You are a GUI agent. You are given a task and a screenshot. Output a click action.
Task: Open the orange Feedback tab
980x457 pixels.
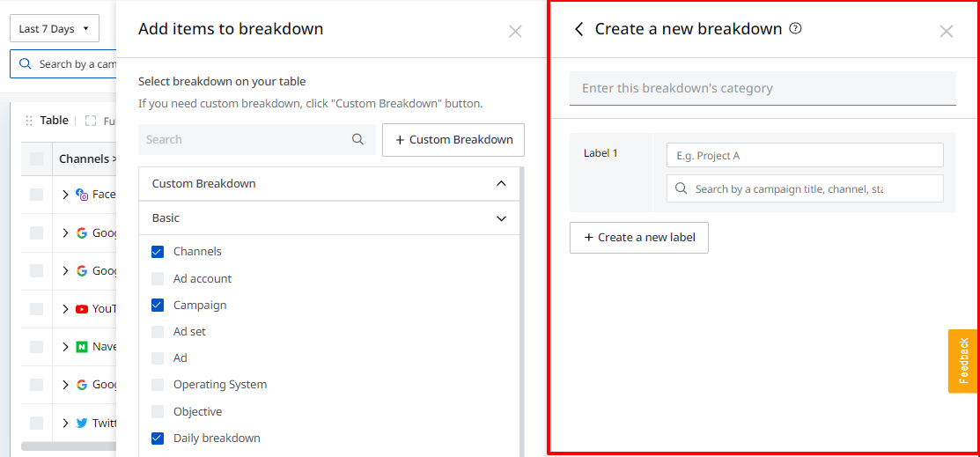click(962, 361)
